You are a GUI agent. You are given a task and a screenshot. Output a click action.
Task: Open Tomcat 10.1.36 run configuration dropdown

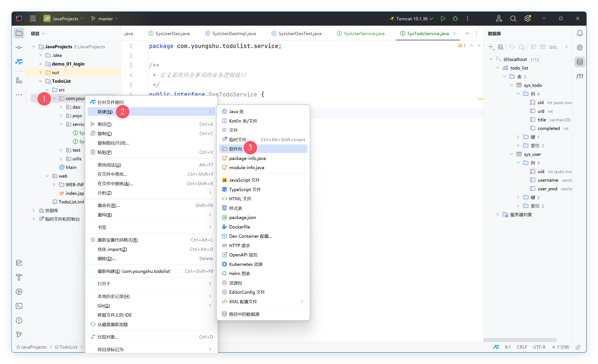[411, 18]
